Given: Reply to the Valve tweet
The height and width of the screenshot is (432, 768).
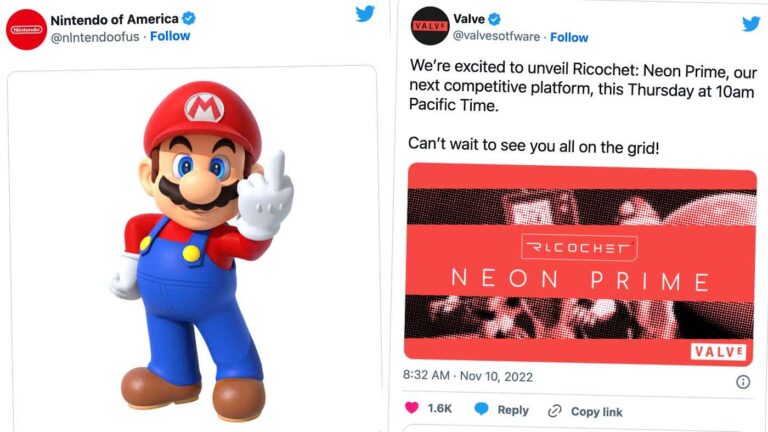Looking at the screenshot, I should tap(501, 410).
